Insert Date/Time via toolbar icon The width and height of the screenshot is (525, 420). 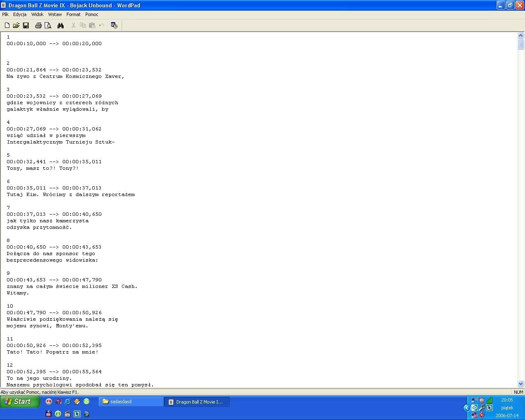[x=114, y=25]
